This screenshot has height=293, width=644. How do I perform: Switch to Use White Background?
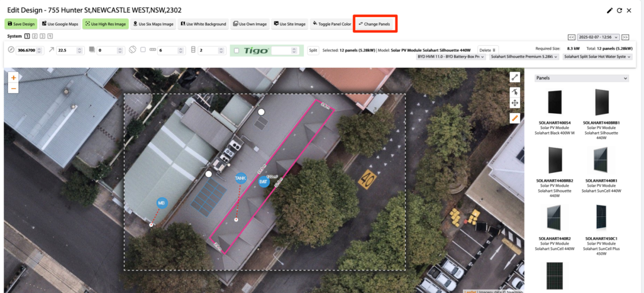(x=204, y=25)
